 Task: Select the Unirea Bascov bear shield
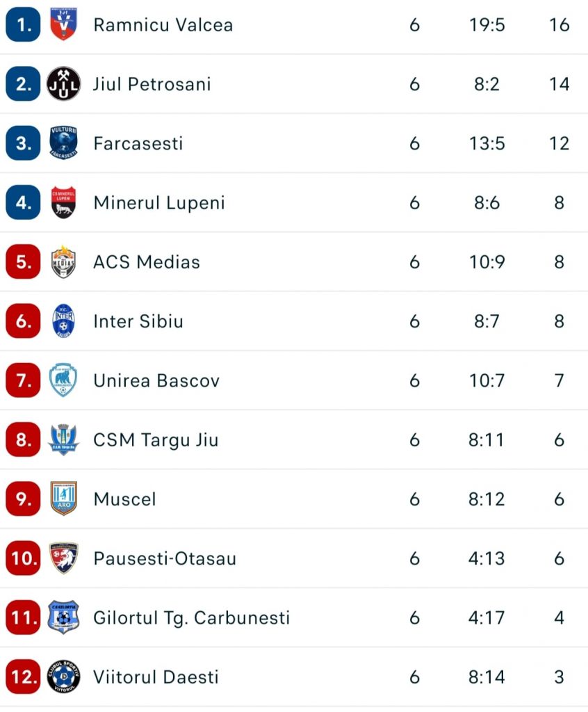click(63, 380)
